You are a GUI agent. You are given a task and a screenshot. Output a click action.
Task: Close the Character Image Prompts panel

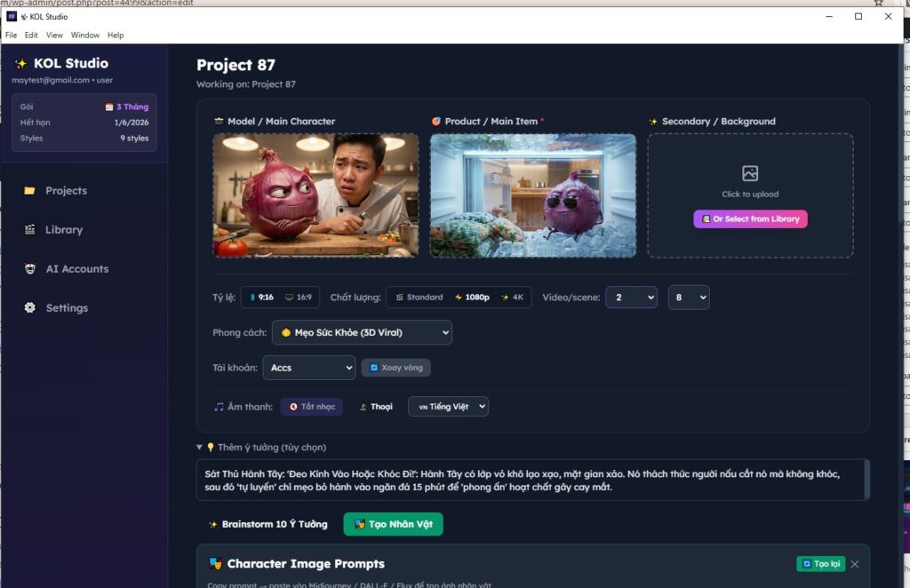[x=854, y=564]
